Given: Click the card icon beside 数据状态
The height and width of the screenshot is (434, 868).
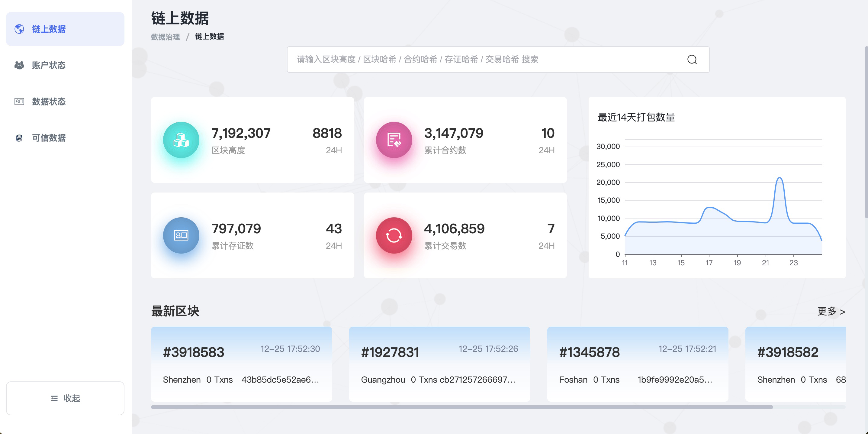Looking at the screenshot, I should click(x=19, y=102).
